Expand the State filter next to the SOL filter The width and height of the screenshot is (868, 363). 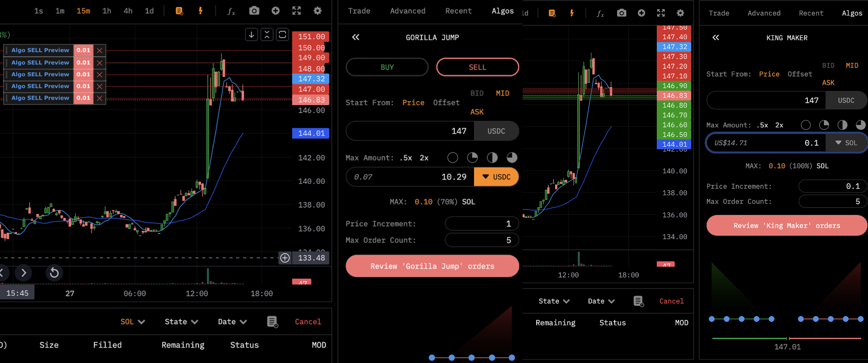click(181, 322)
